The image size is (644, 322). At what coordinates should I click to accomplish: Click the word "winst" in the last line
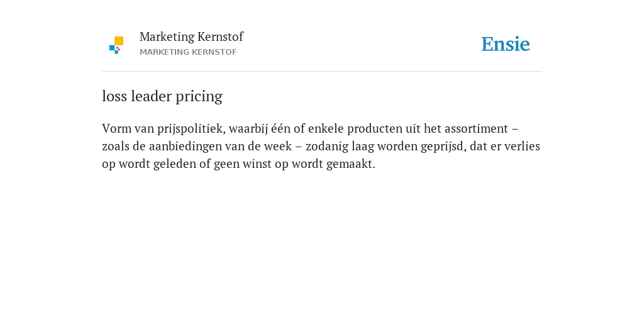tap(255, 164)
